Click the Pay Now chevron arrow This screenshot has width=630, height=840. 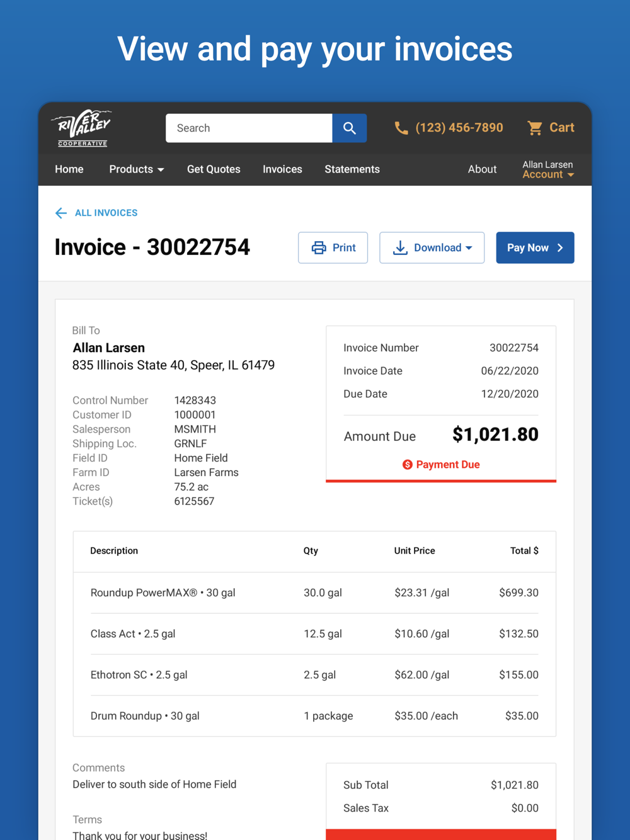560,247
